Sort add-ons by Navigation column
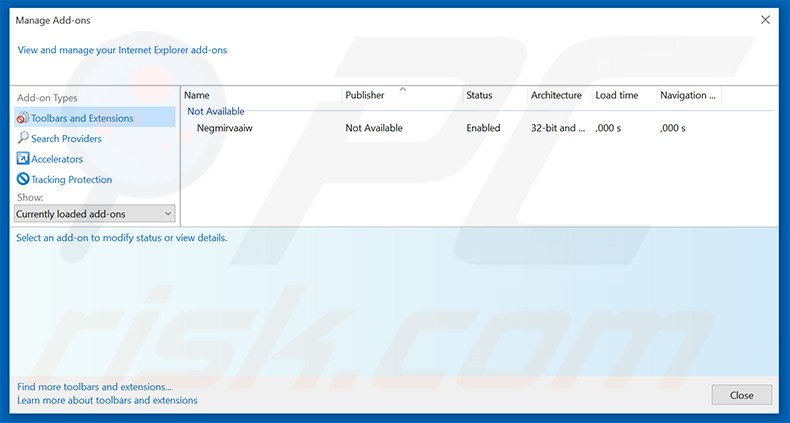 coord(689,95)
